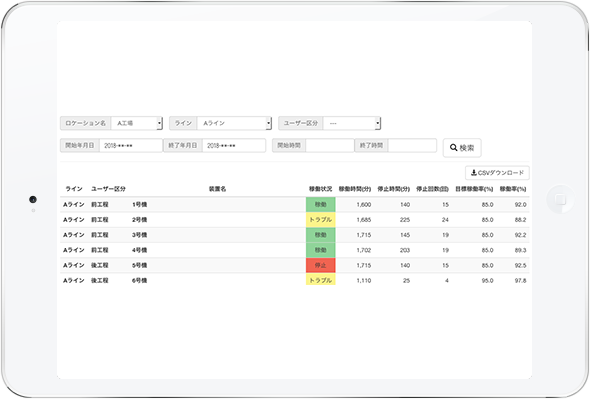Click operating rate value 92.0
590x399 pixels.
pos(521,205)
